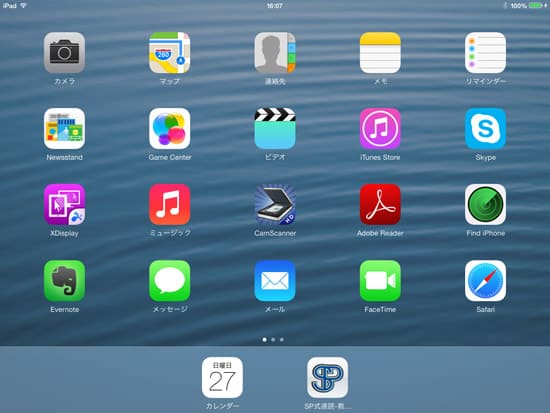The width and height of the screenshot is (550, 413).
Task: Launch the Maps app (マップ)
Action: [x=169, y=53]
